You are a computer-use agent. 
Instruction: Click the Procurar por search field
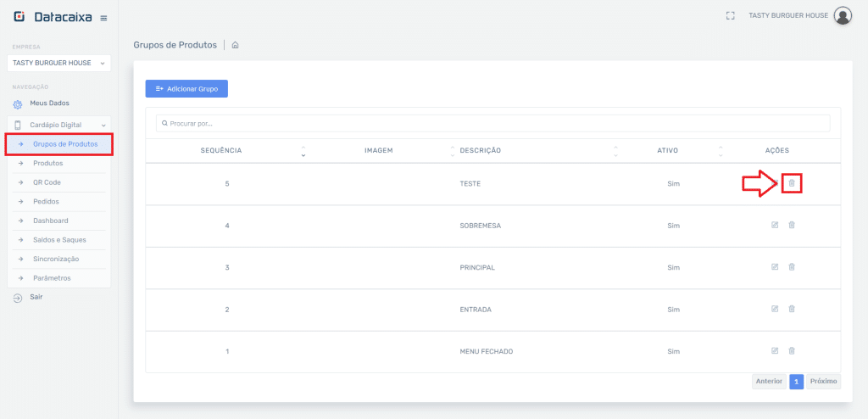[x=492, y=124]
